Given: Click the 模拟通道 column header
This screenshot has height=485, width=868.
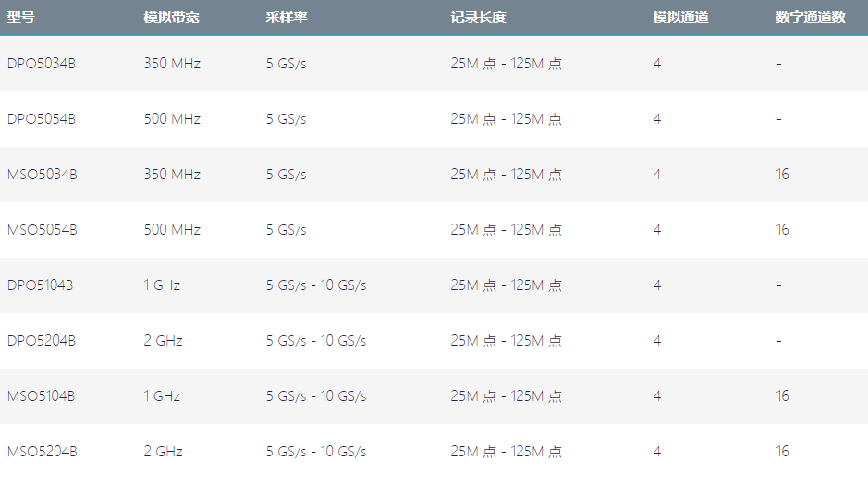Looking at the screenshot, I should [680, 18].
